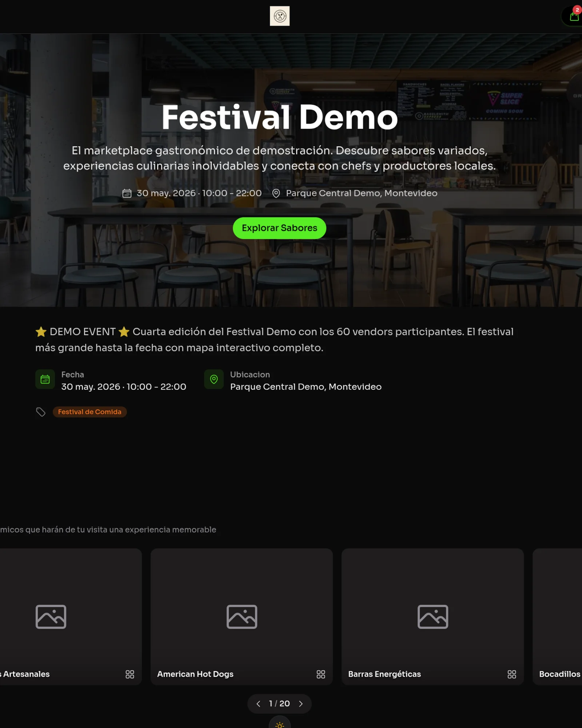Image resolution: width=582 pixels, height=728 pixels.
Task: Click the marketplace gastronómico tagline text
Action: (x=279, y=158)
